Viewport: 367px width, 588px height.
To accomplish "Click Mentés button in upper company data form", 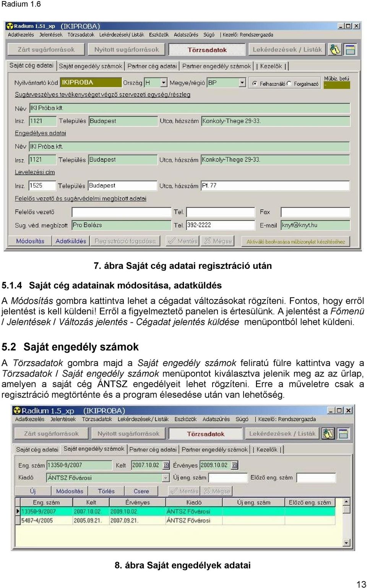I will tap(183, 241).
